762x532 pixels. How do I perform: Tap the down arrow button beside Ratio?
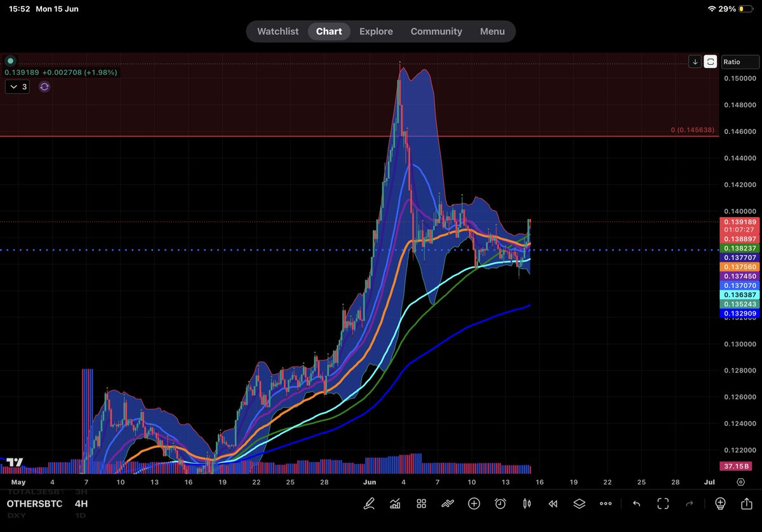tap(695, 62)
